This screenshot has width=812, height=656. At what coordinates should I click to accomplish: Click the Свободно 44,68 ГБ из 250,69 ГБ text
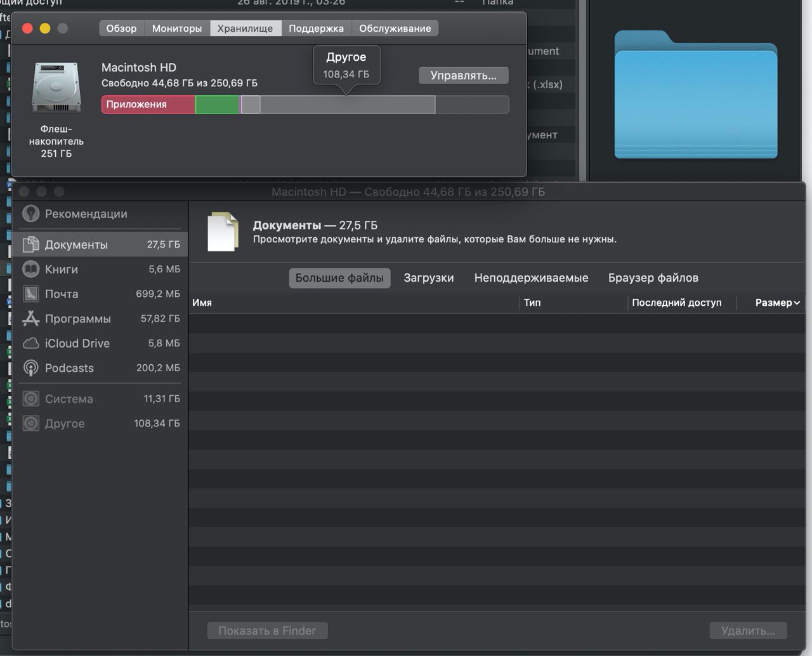point(180,83)
